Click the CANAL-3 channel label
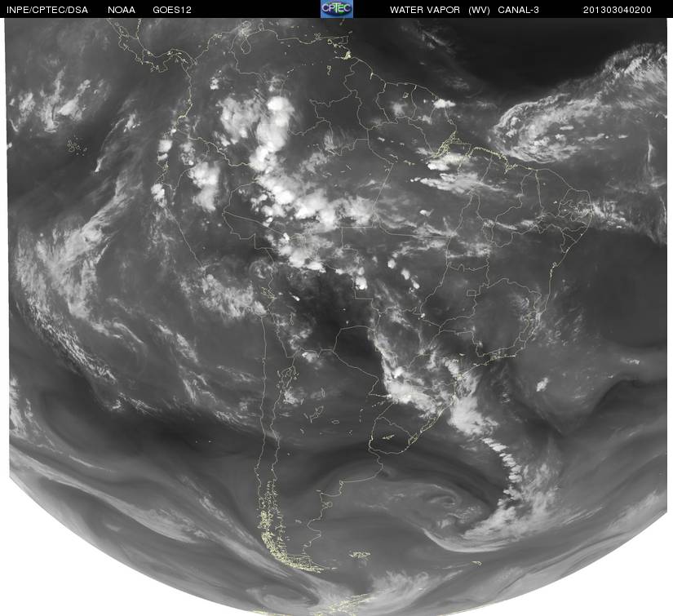The image size is (673, 616). click(x=519, y=10)
